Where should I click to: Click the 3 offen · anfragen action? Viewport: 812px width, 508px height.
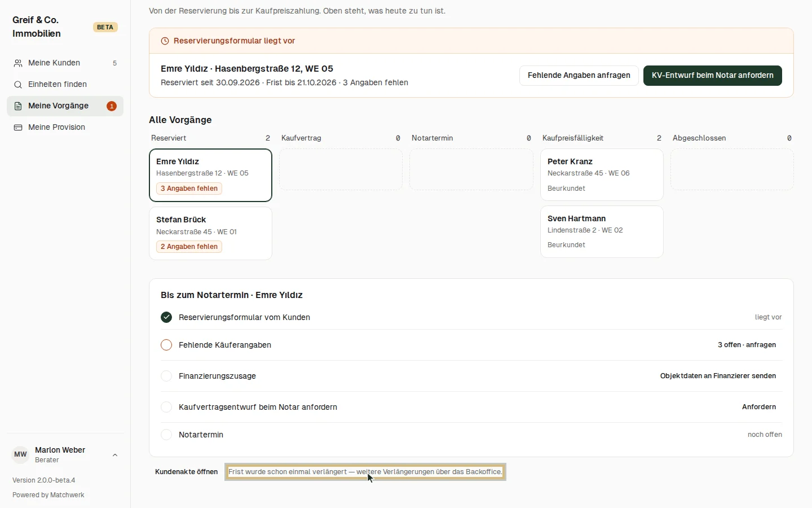pyautogui.click(x=747, y=345)
